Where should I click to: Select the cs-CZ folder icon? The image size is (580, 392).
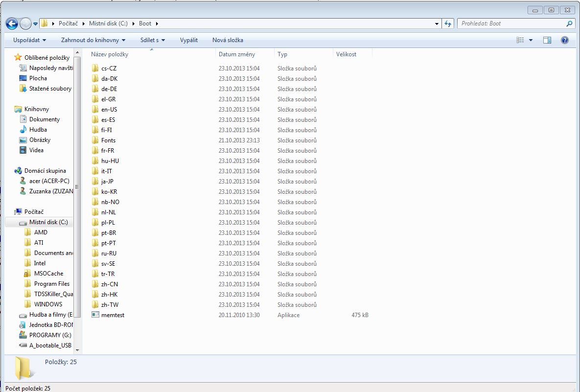click(95, 68)
